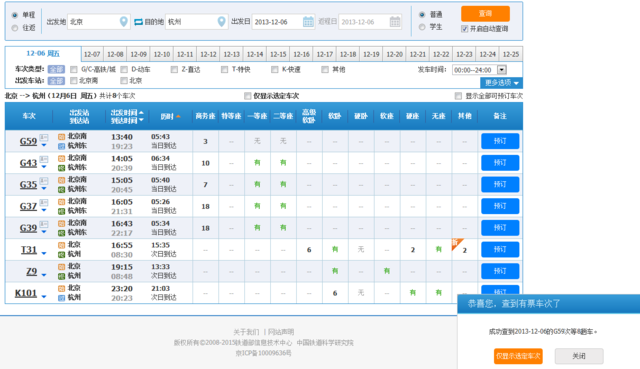Switch to the 12-07 date tab
Screen dimensions: 640x369
(92, 54)
